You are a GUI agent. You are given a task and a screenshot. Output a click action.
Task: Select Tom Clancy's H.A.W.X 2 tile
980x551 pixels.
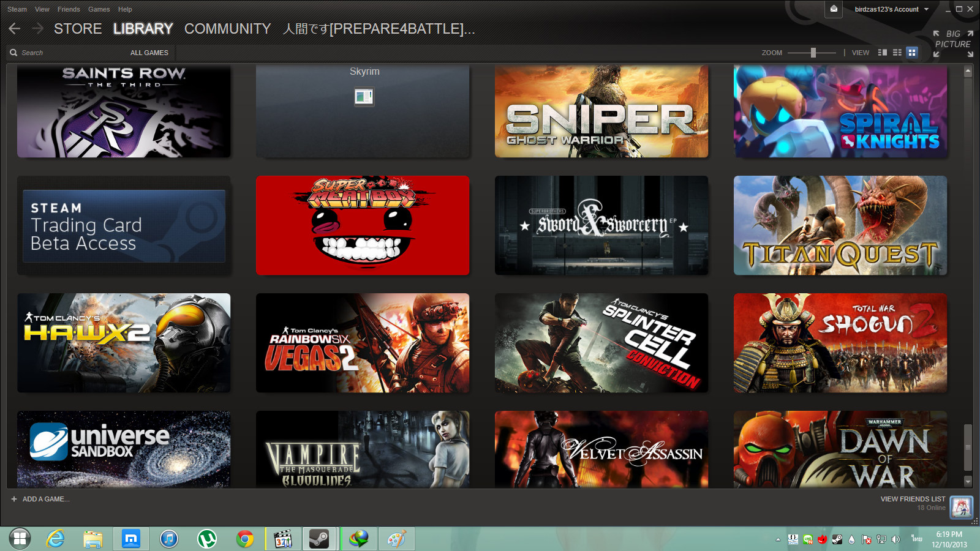tap(124, 343)
